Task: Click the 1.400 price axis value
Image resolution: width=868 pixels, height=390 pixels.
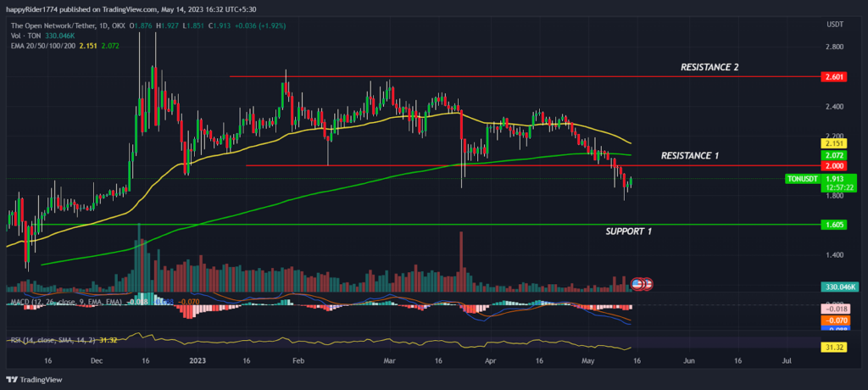Action: (x=834, y=255)
